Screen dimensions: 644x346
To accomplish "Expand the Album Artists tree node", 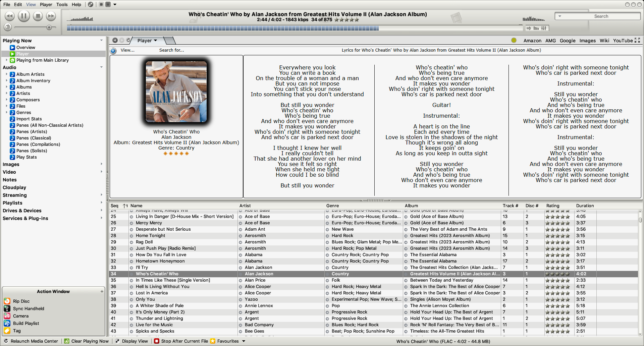I will coord(6,74).
